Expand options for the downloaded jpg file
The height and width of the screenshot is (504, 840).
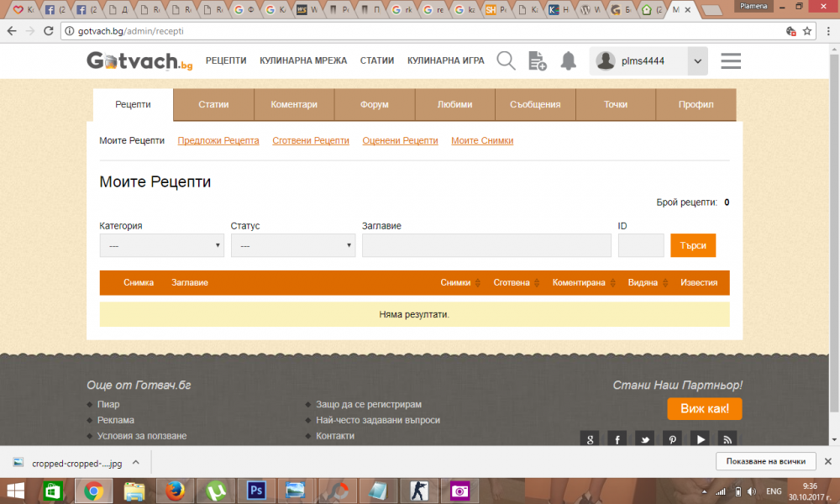(136, 462)
